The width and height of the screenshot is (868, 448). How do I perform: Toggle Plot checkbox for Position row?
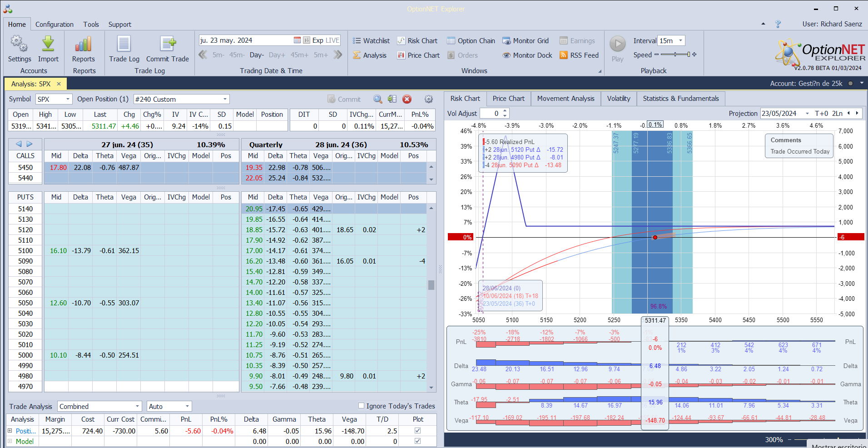pos(417,431)
